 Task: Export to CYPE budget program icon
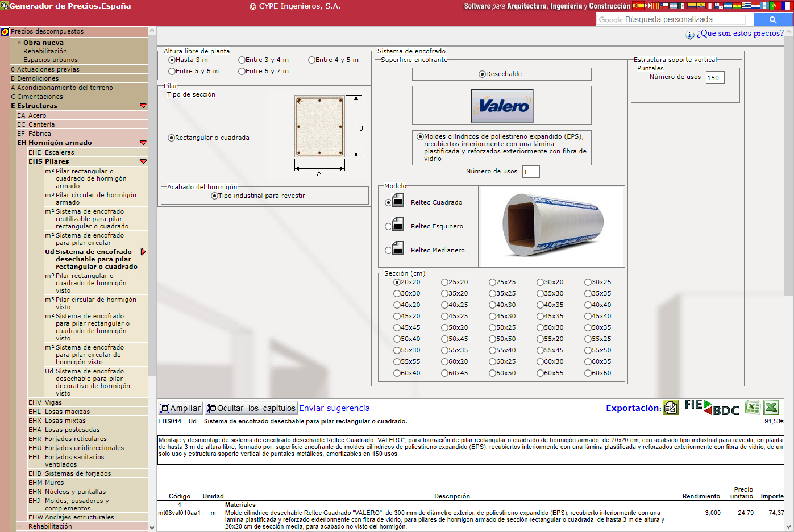(x=671, y=408)
